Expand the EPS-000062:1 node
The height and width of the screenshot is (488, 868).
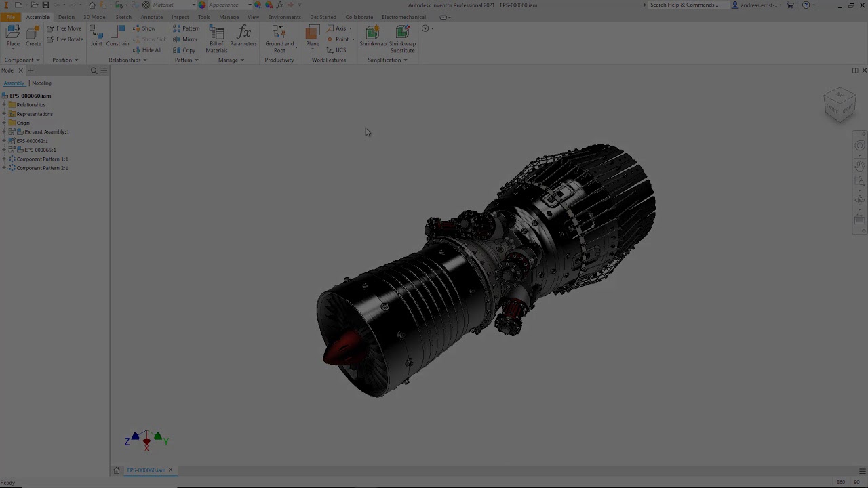tap(4, 141)
